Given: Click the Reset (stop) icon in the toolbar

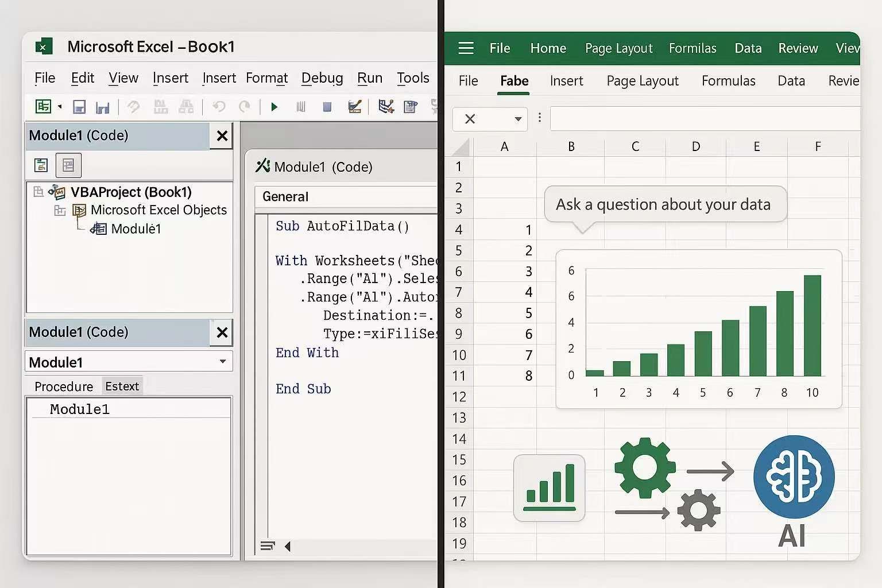Looking at the screenshot, I should (x=327, y=106).
